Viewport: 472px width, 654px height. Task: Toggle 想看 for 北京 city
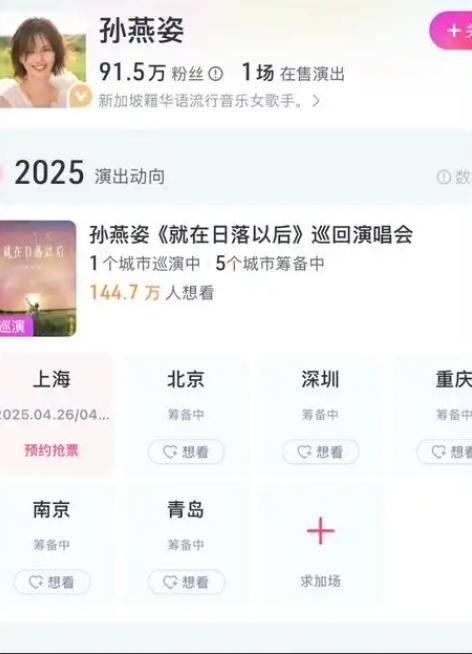coord(186,452)
